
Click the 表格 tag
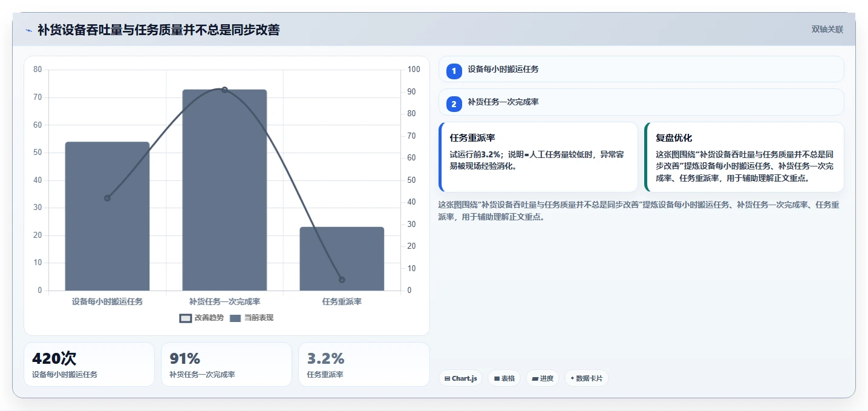(504, 378)
